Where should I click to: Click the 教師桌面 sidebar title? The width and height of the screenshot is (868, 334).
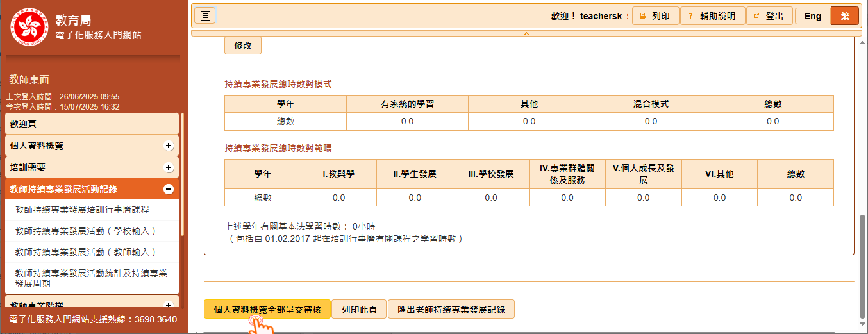[29, 79]
